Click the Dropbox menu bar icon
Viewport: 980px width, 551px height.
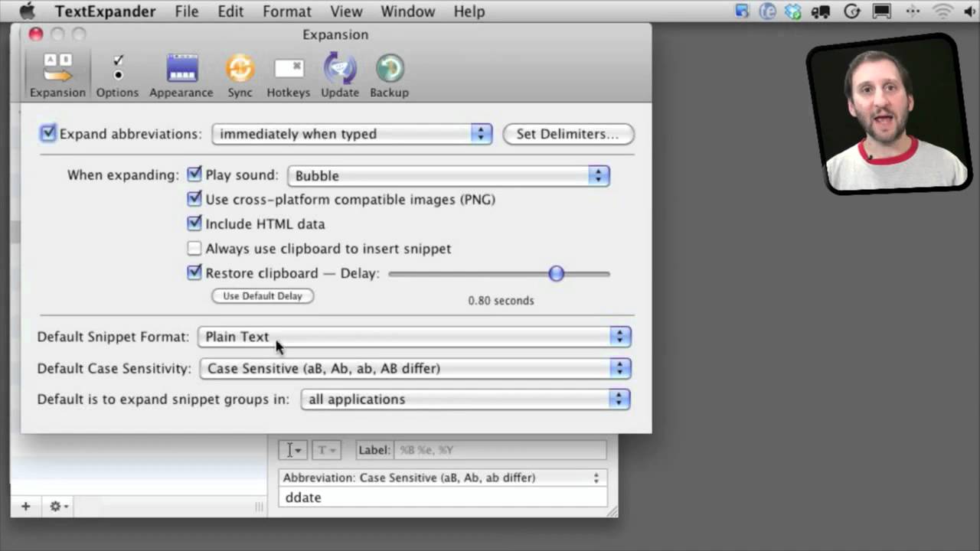pyautogui.click(x=794, y=11)
